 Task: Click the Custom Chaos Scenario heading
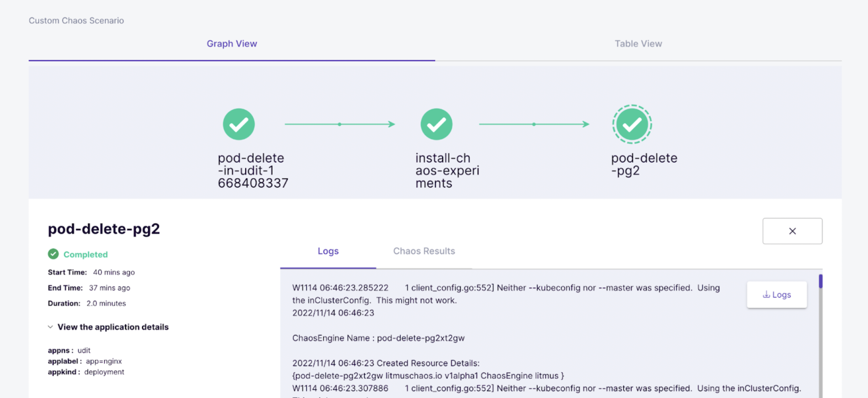pos(76,20)
